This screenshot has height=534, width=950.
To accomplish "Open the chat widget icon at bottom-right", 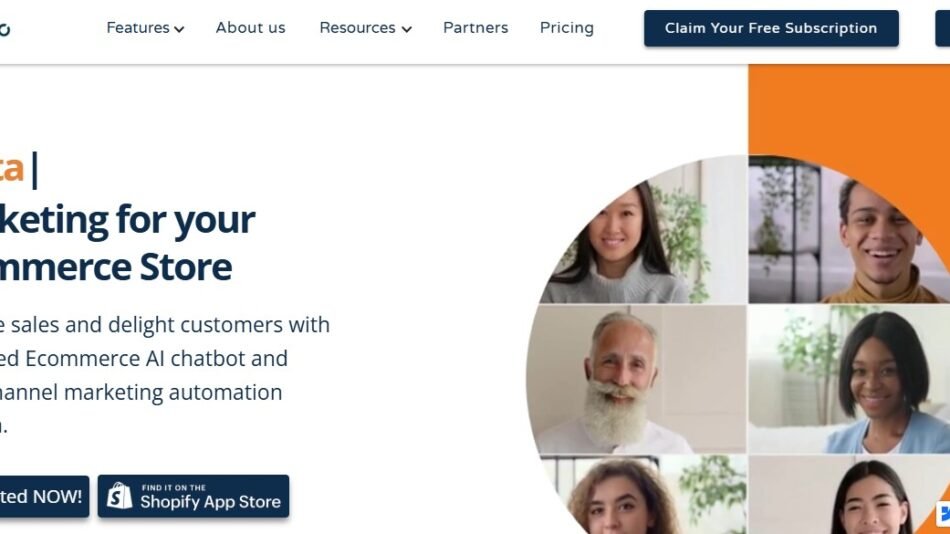I will [943, 514].
